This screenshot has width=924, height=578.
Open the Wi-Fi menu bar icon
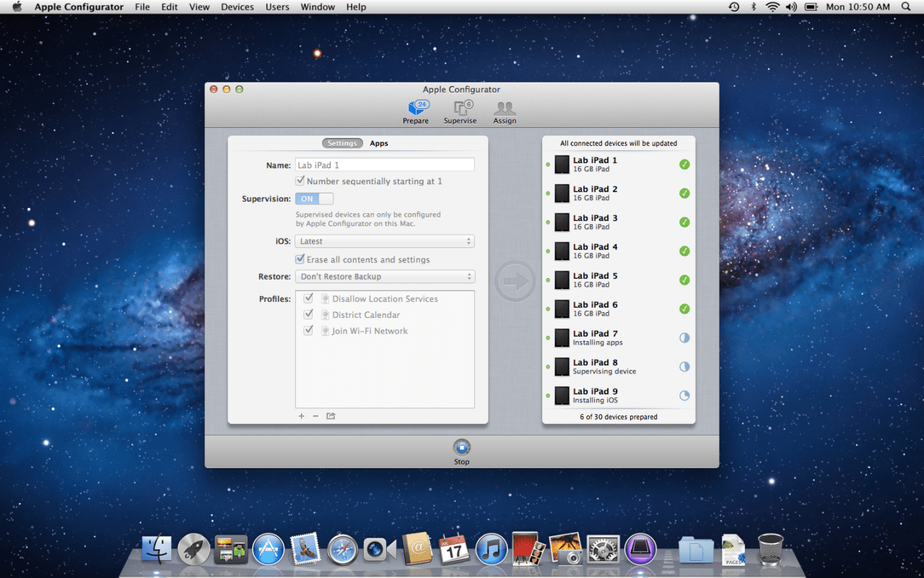pyautogui.click(x=772, y=7)
